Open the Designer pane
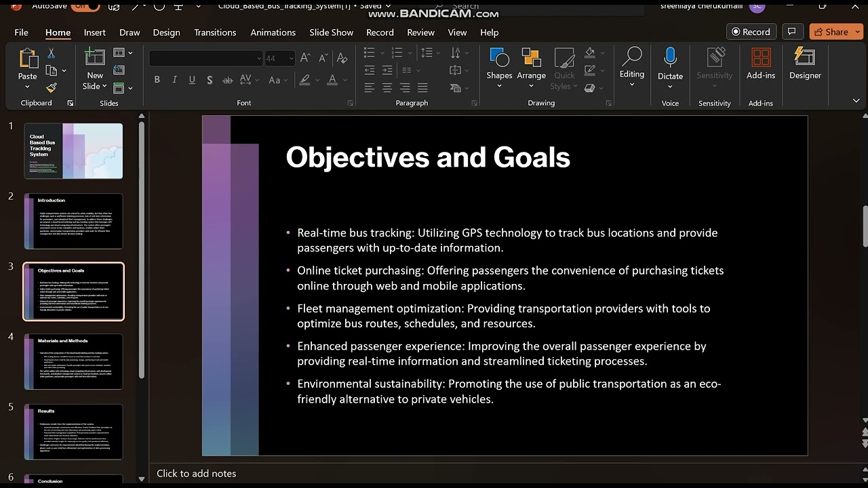 pos(805,64)
